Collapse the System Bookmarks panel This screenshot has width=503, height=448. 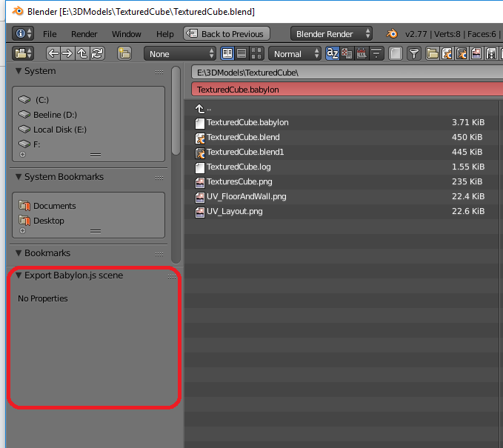click(19, 177)
